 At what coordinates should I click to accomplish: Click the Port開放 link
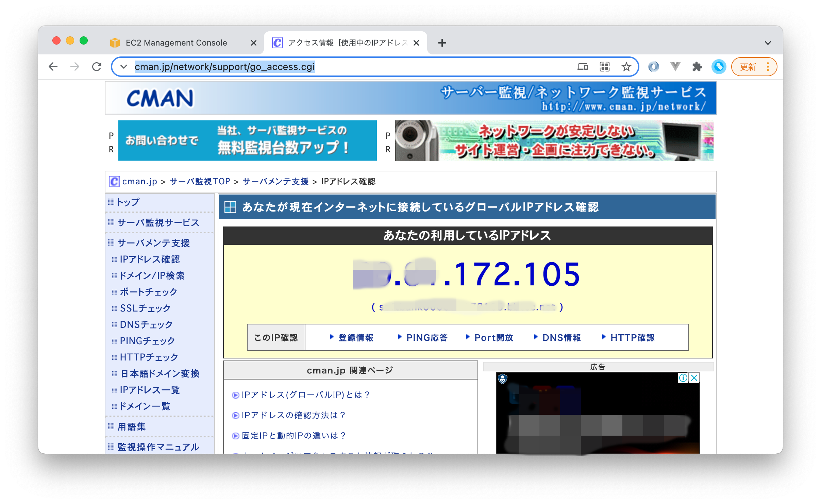(x=493, y=338)
